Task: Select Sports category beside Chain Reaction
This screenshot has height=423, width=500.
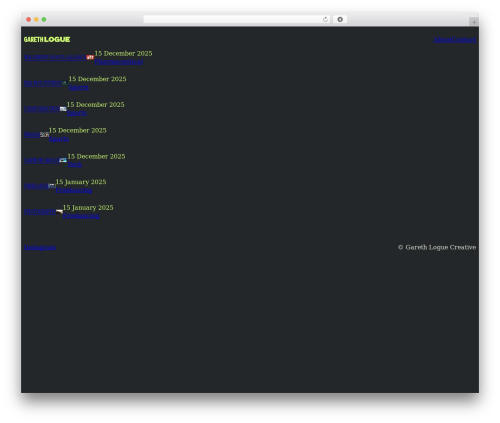Action: click(x=77, y=113)
